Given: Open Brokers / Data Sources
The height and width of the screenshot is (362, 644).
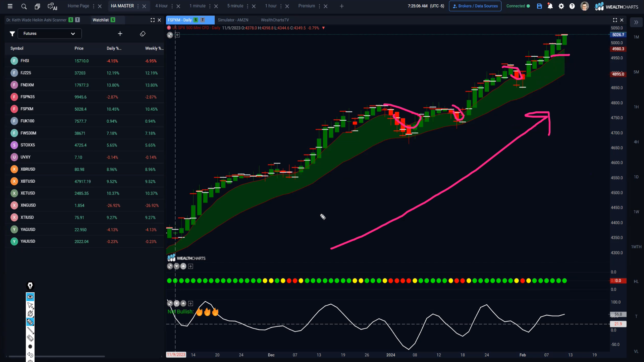Looking at the screenshot, I should tap(475, 6).
